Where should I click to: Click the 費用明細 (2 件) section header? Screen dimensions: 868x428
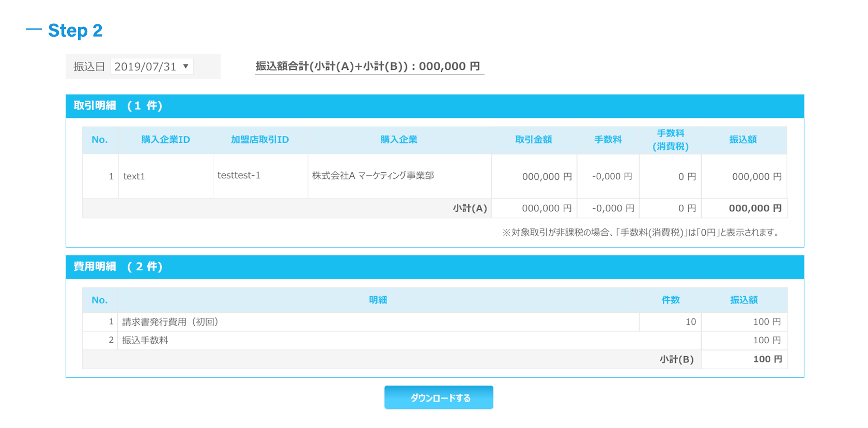435,267
